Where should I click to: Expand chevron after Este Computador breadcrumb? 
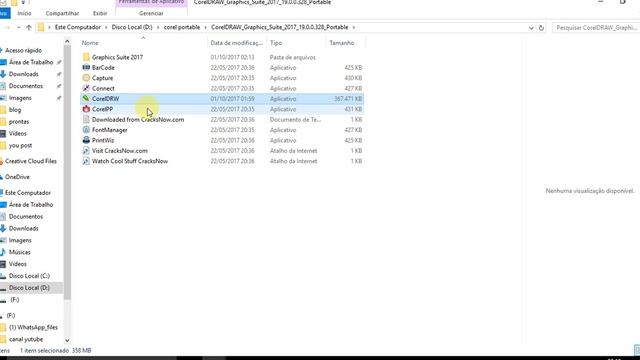coord(106,27)
